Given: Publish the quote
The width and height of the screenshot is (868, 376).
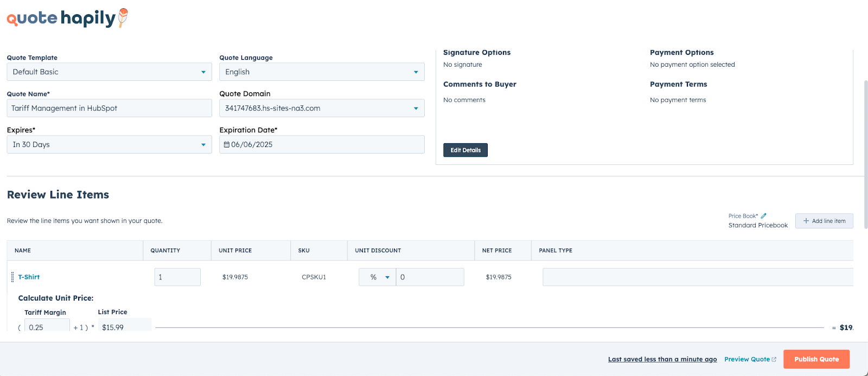Looking at the screenshot, I should pyautogui.click(x=816, y=359).
